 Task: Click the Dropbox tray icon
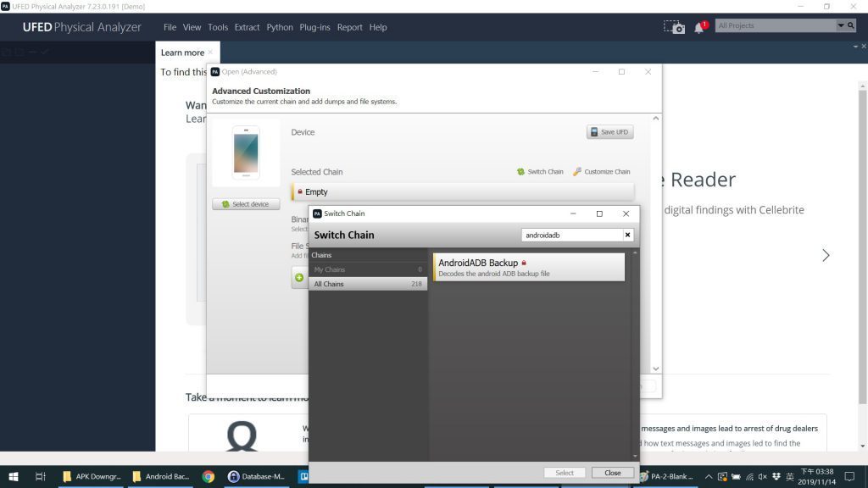tap(776, 476)
